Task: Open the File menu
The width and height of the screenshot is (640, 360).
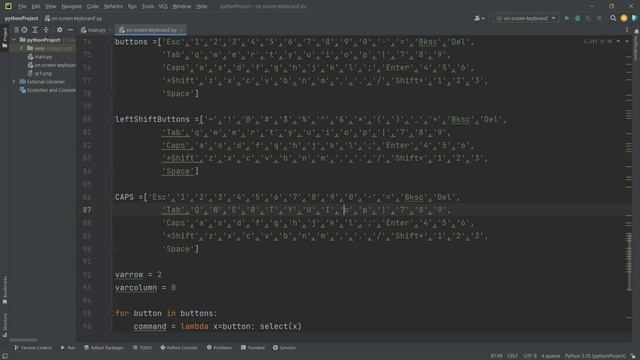Action: click(x=22, y=6)
